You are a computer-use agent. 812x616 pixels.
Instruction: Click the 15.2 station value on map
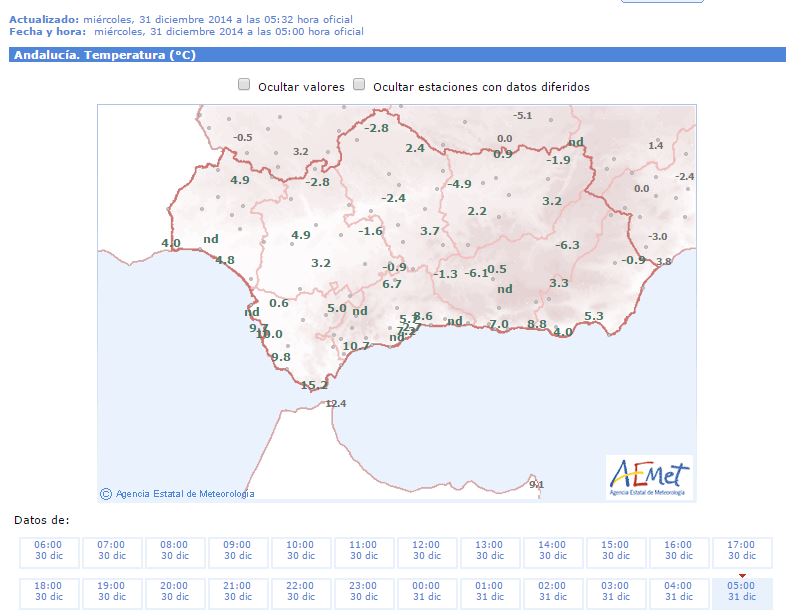click(314, 385)
